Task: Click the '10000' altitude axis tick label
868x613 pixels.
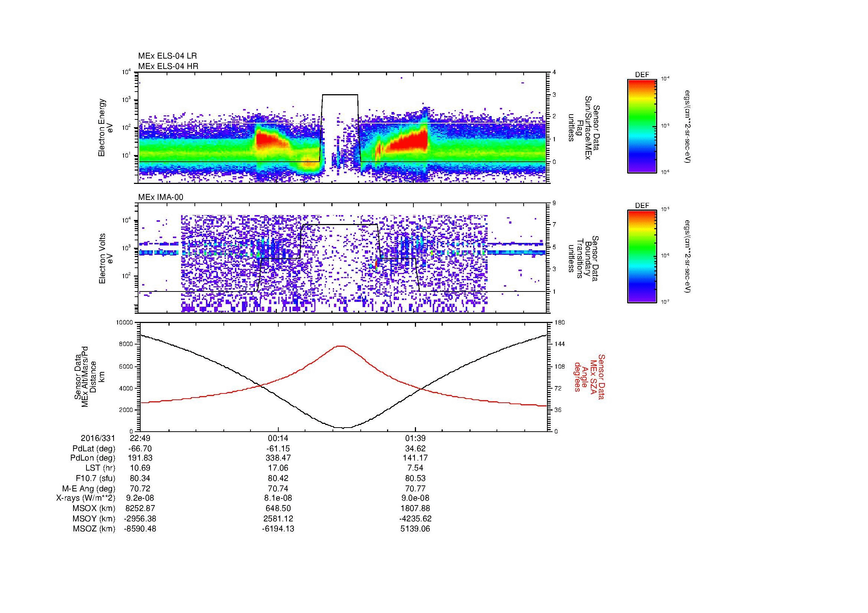Action: [x=125, y=323]
